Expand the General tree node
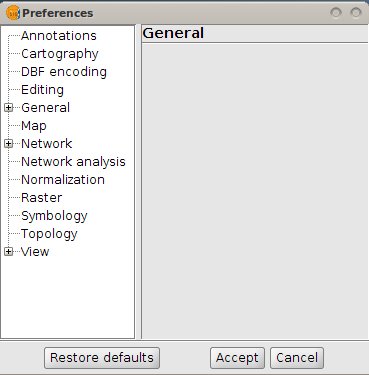The height and width of the screenshot is (375, 369). (x=8, y=108)
